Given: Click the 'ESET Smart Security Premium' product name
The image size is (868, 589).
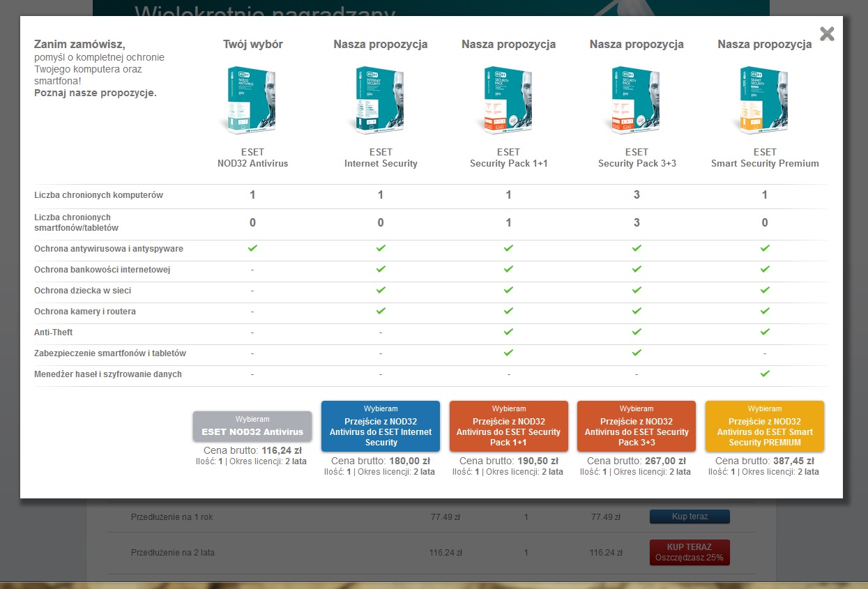Looking at the screenshot, I should pyautogui.click(x=765, y=158).
